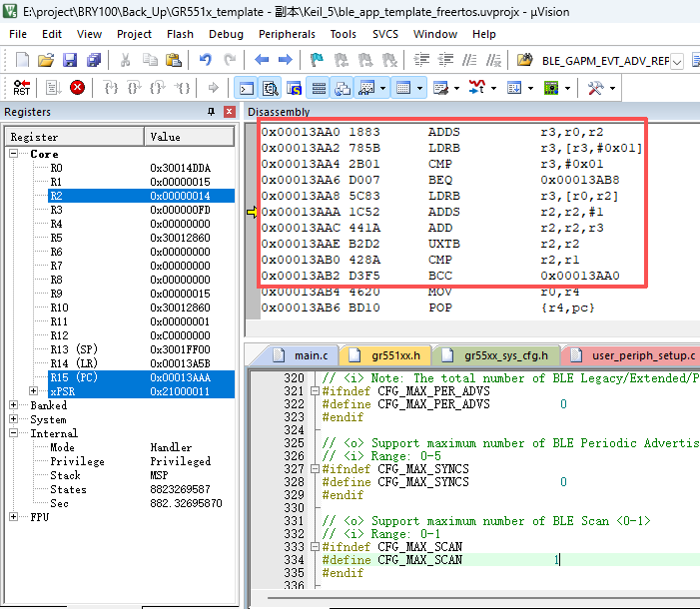Toggle auto-hide pin on Registers panel
The width and height of the screenshot is (700, 609).
pyautogui.click(x=211, y=112)
